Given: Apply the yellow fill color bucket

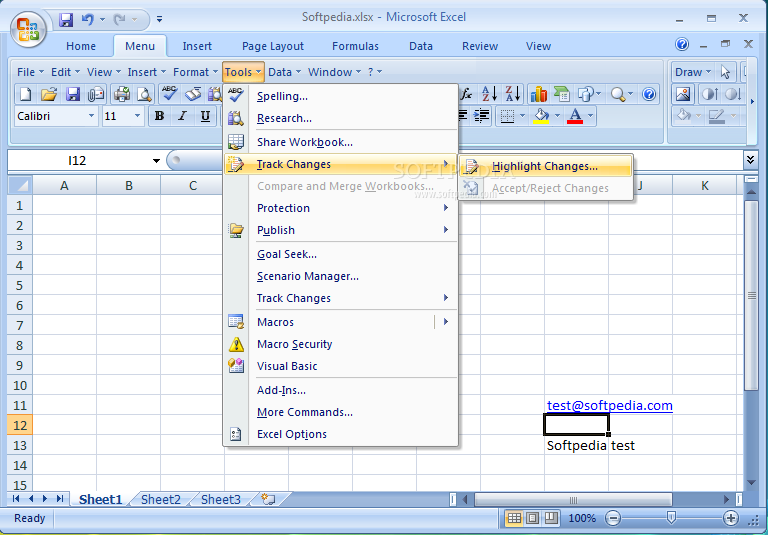Looking at the screenshot, I should 541,116.
